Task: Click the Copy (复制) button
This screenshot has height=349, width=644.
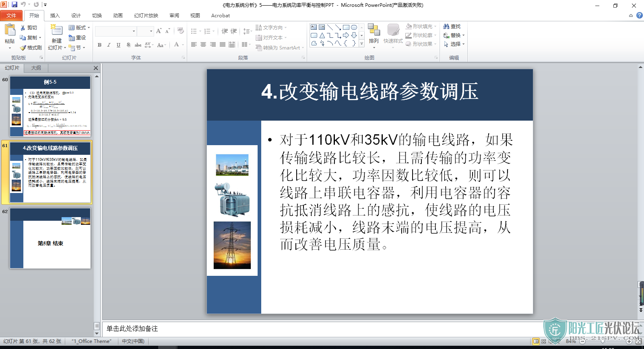Action: pyautogui.click(x=29, y=37)
